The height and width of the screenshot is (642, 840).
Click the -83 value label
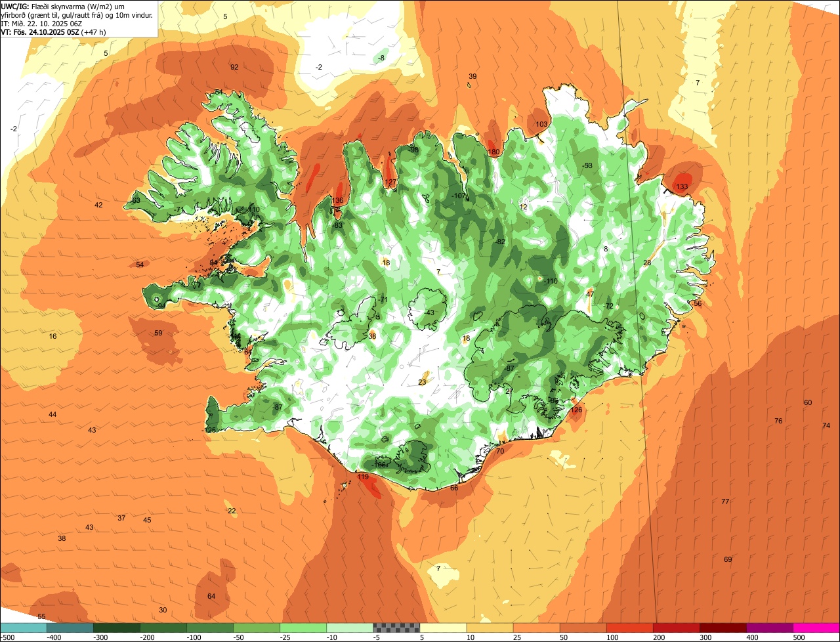click(x=338, y=225)
